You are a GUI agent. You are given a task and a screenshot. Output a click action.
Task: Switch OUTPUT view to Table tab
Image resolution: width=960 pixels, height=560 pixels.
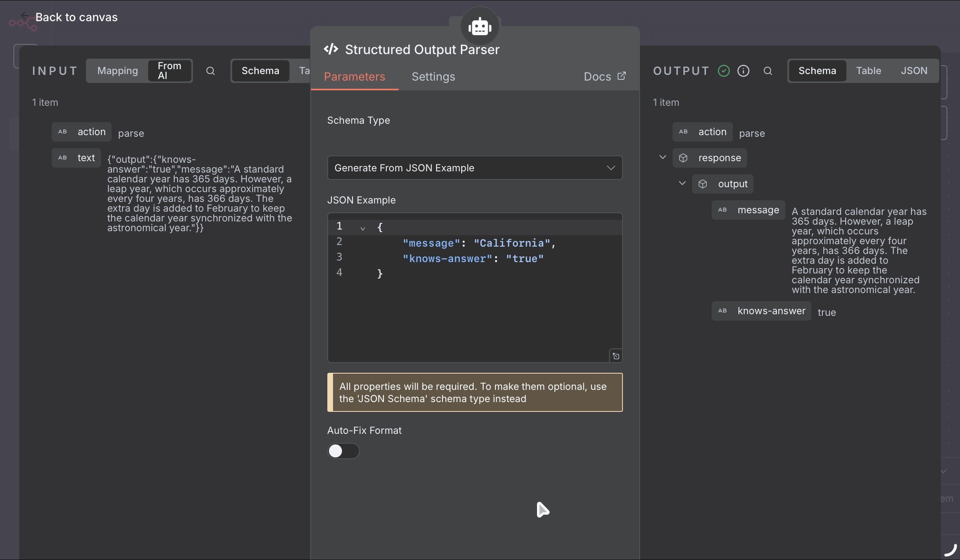868,71
